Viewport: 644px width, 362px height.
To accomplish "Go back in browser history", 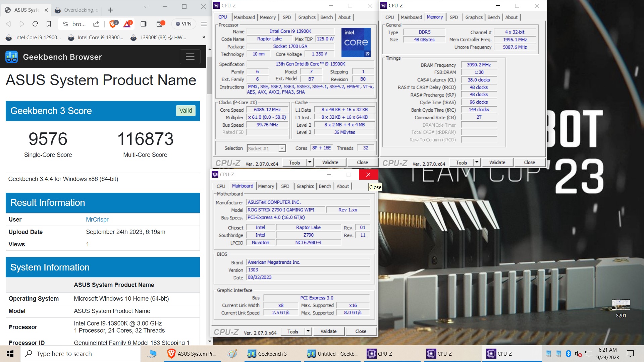I will coord(9,24).
